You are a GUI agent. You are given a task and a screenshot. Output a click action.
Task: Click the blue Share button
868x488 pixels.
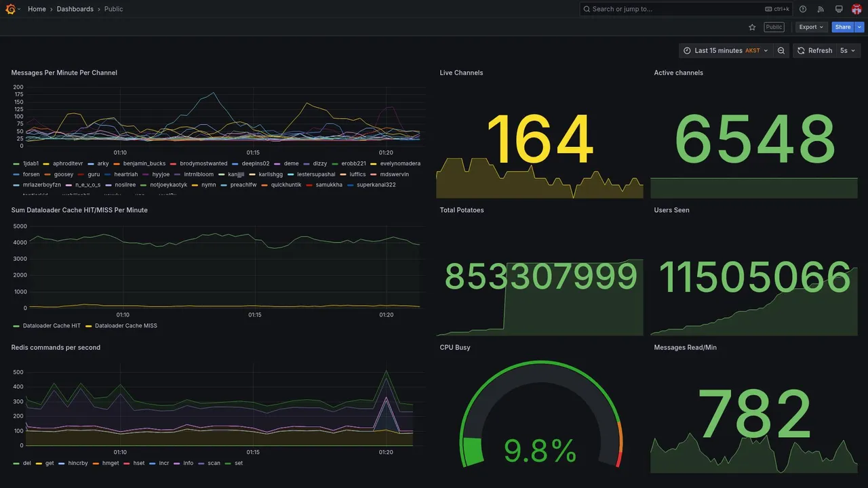(843, 27)
